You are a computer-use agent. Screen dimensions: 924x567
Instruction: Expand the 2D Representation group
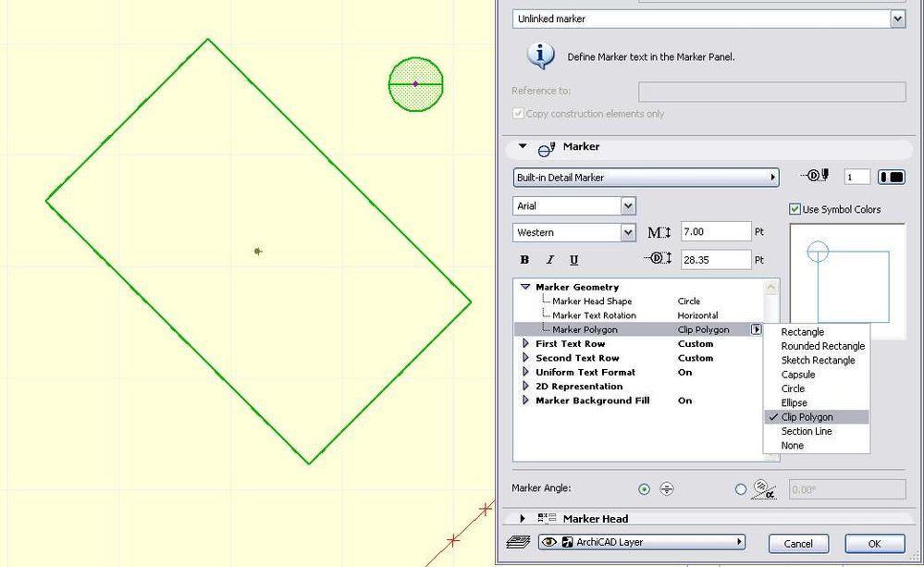tap(525, 386)
